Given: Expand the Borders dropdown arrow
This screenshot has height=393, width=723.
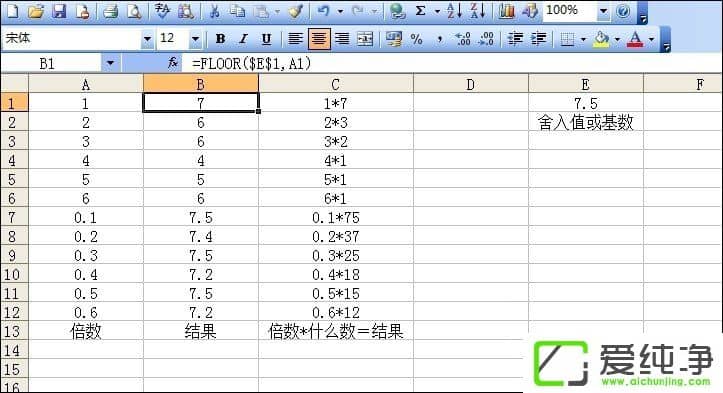Looking at the screenshot, I should coord(583,39).
